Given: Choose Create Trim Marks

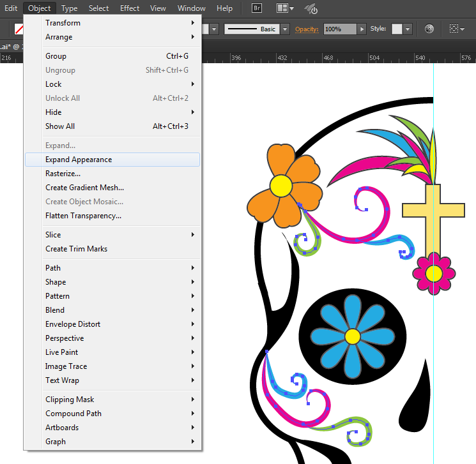Looking at the screenshot, I should tap(76, 249).
